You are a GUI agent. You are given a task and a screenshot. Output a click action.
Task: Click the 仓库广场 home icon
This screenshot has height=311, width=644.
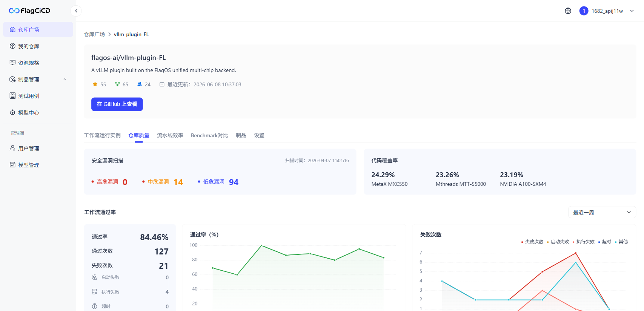point(12,29)
